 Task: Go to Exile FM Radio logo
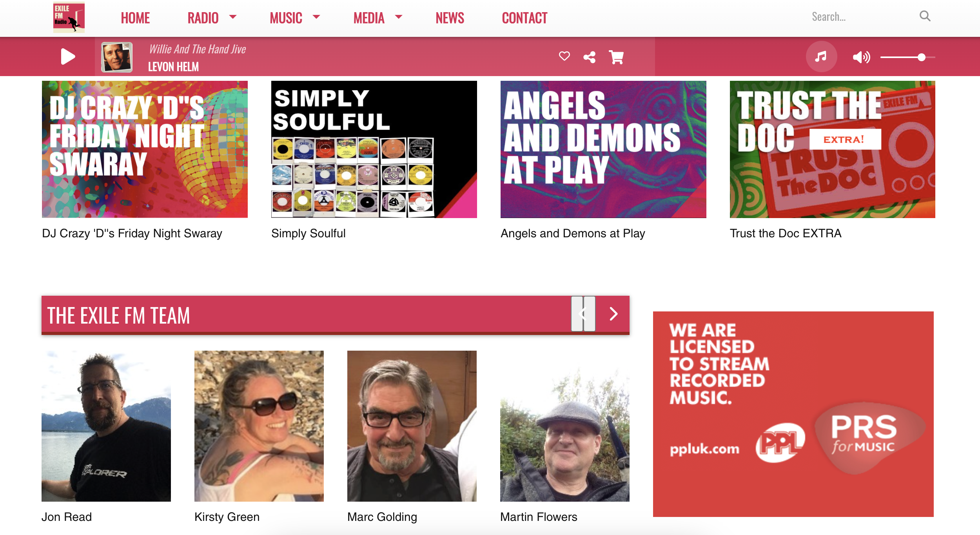(69, 17)
